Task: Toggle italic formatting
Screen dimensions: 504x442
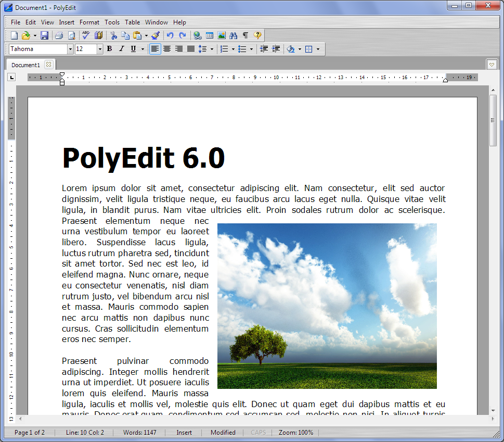Action: click(122, 49)
